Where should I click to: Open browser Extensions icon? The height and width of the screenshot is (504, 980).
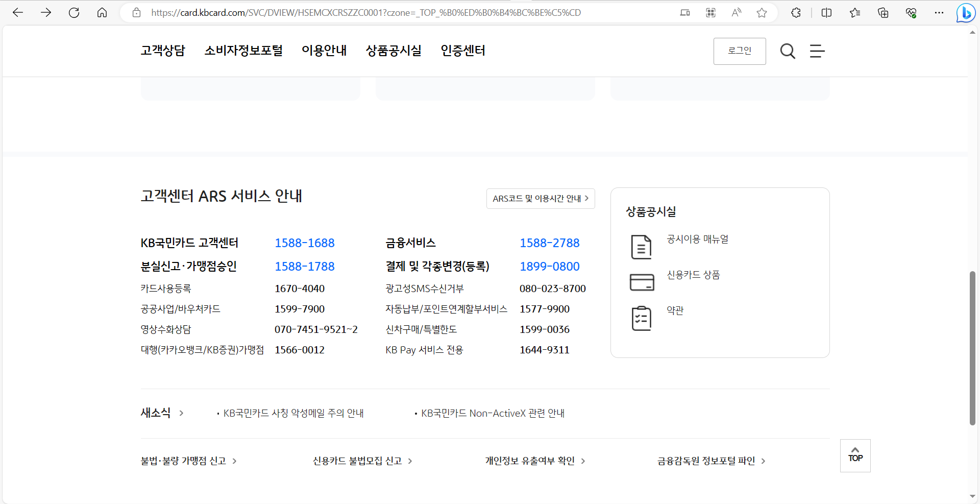pos(796,13)
